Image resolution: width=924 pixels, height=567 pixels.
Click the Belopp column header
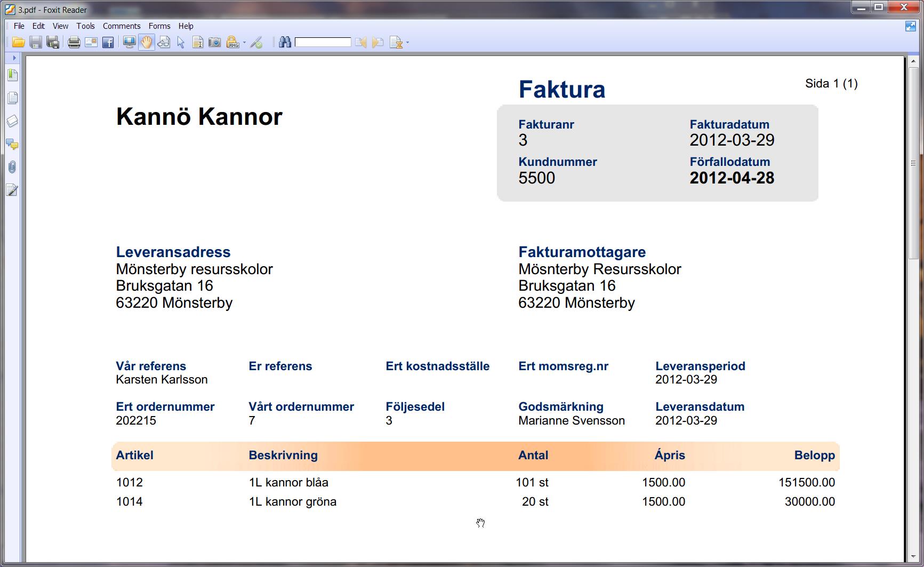815,455
